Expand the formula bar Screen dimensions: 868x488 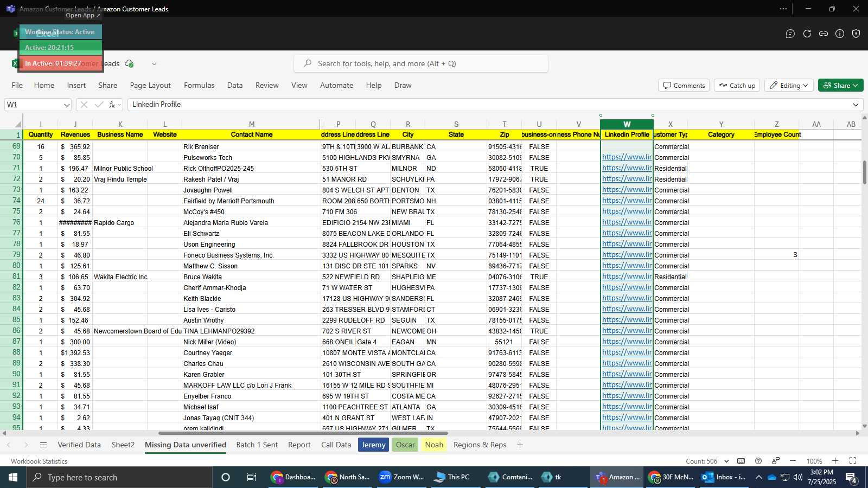856,105
